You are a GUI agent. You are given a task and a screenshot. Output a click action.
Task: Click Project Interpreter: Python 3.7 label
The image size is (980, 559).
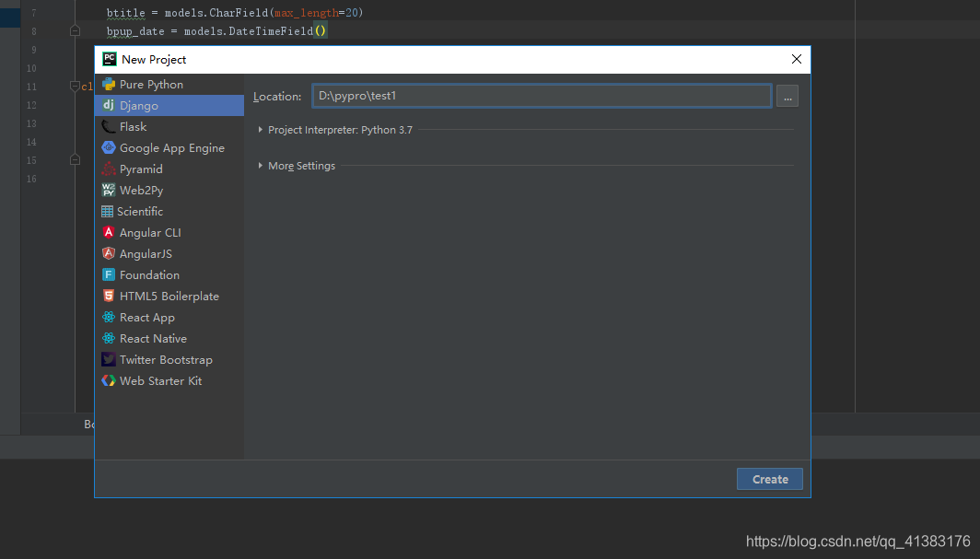coord(340,130)
